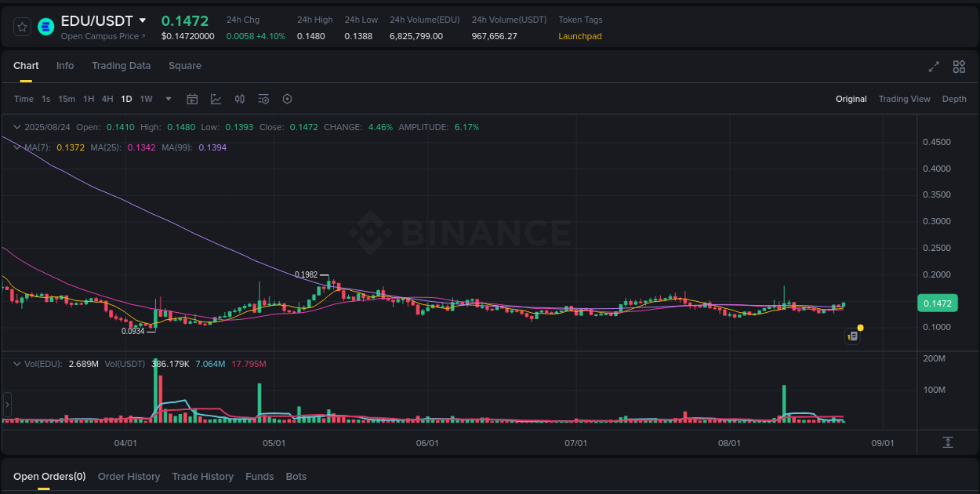Open the candlestick chart style settings
Viewport: 980px width, 494px height.
click(240, 99)
